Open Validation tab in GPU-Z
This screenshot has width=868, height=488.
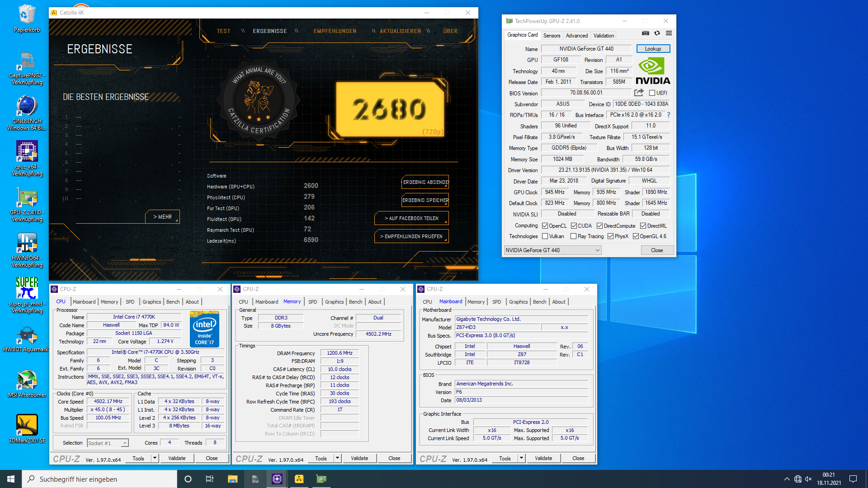604,36
